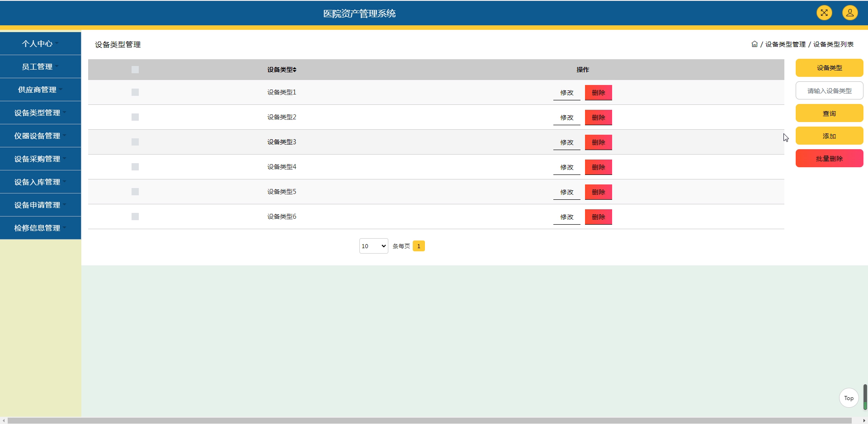This screenshot has width=868, height=424.
Task: Click the right arrow of horizontal scrollbar
Action: coord(864,420)
